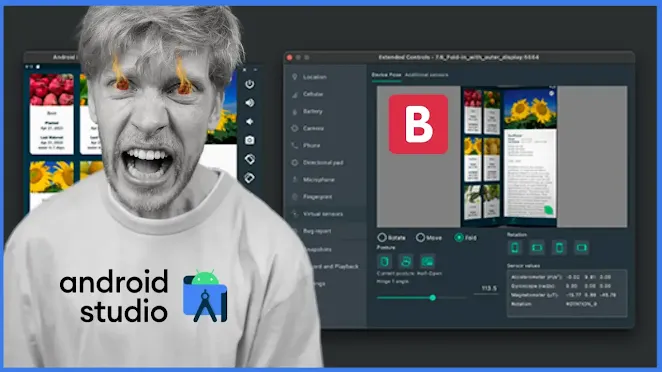662x372 pixels.
Task: Click the Battery icon in sidebar
Action: 295,111
